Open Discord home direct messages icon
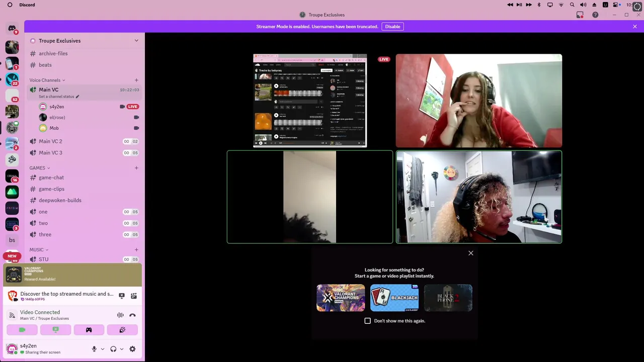644x362 pixels. (12, 29)
